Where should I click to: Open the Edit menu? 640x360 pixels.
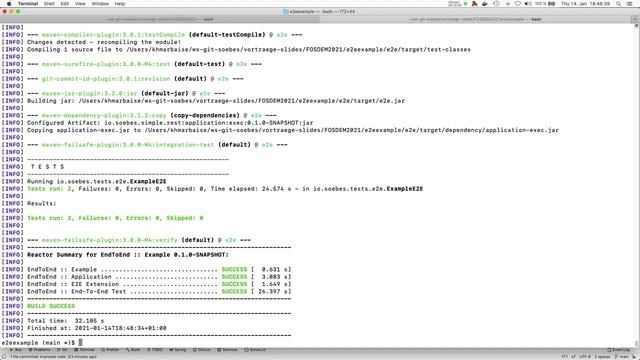pos(64,4)
